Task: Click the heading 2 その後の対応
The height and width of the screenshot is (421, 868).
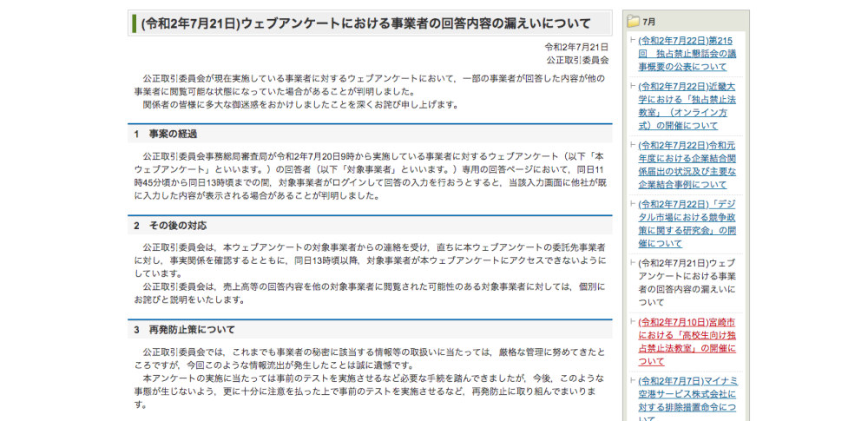Action: [170, 226]
